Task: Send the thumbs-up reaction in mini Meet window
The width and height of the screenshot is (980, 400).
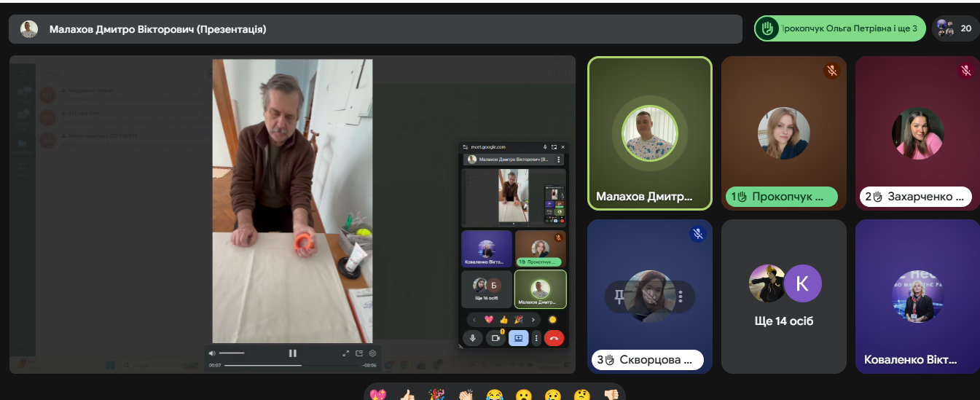Action: pyautogui.click(x=503, y=320)
